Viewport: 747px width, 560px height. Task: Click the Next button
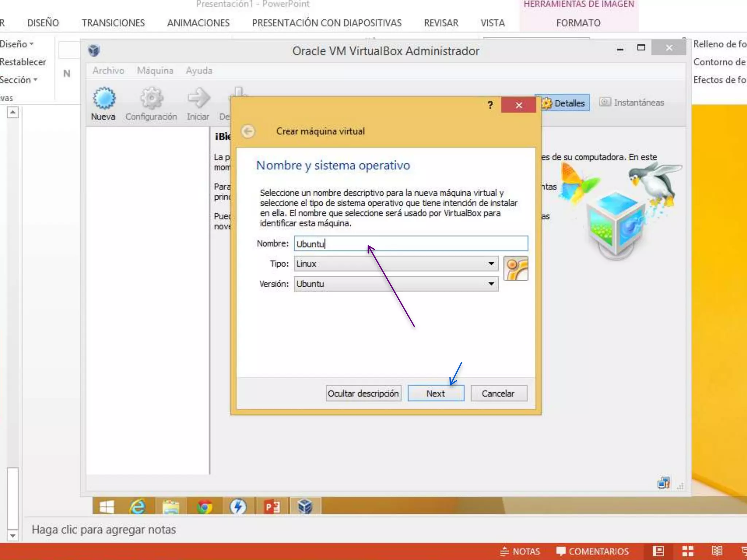(436, 393)
